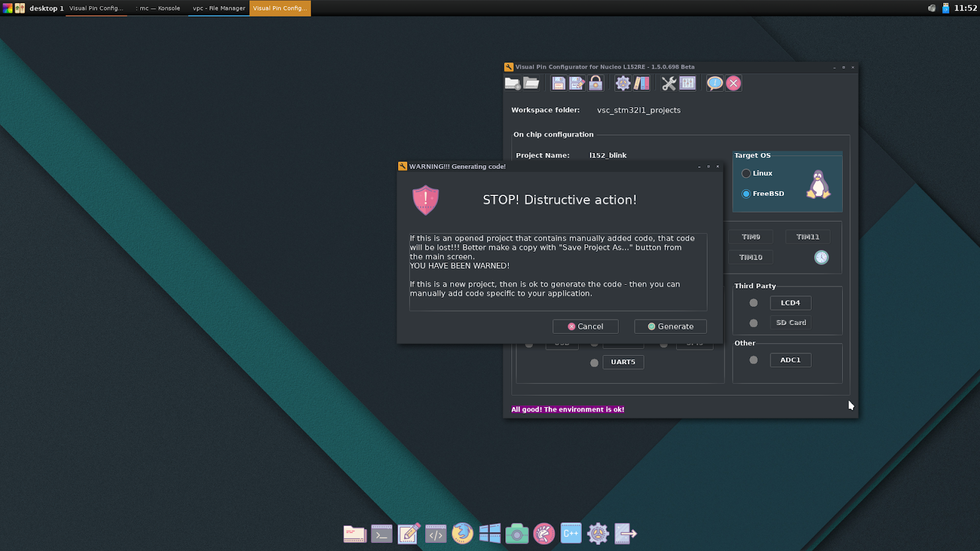Screen dimensions: 980x551
Task: Click the open folder toolbar icon
Action: (531, 83)
